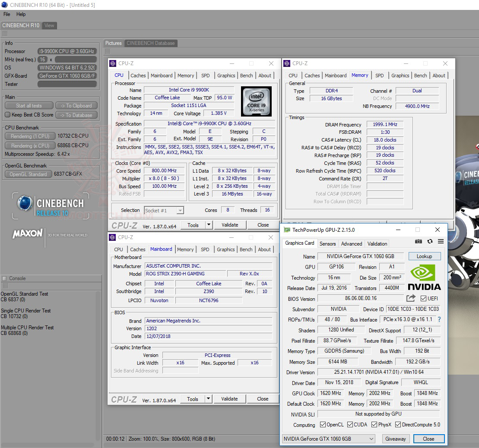Disable the CUDA computing checkbox
Screen dimensions: 479x448
(351, 424)
